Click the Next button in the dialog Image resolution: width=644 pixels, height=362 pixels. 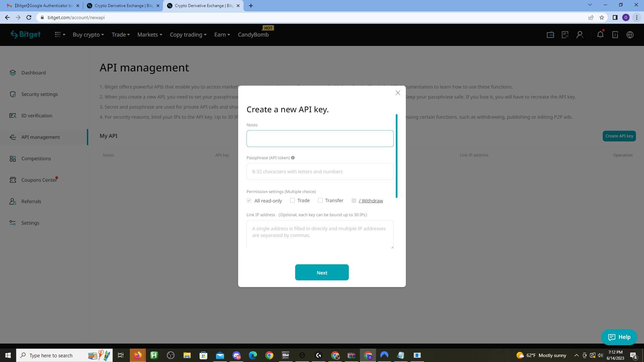322,272
